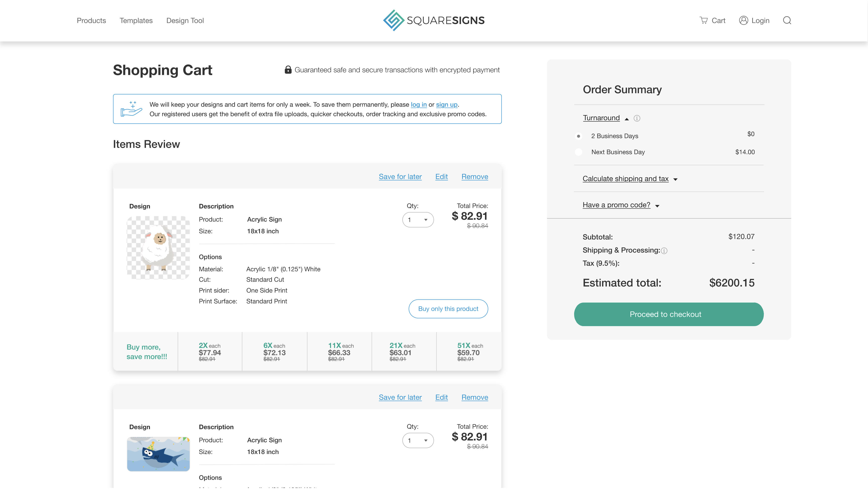Click the Cart text in header
Viewport: 868px width, 500px height.
click(x=718, y=21)
